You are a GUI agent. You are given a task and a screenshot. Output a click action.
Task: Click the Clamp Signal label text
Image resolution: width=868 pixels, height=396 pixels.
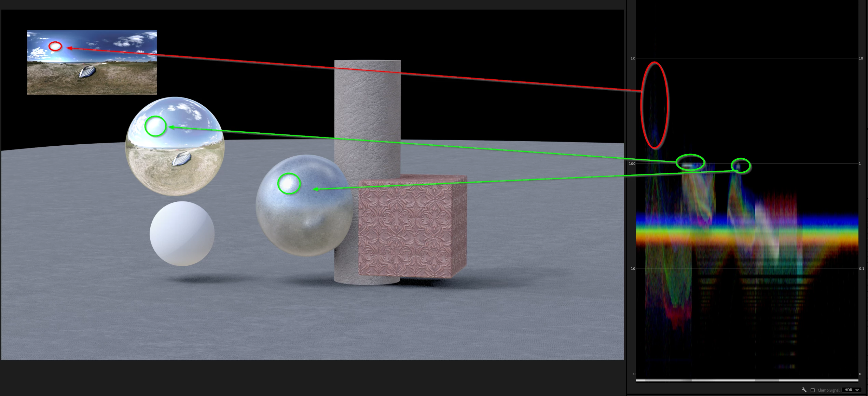828,390
